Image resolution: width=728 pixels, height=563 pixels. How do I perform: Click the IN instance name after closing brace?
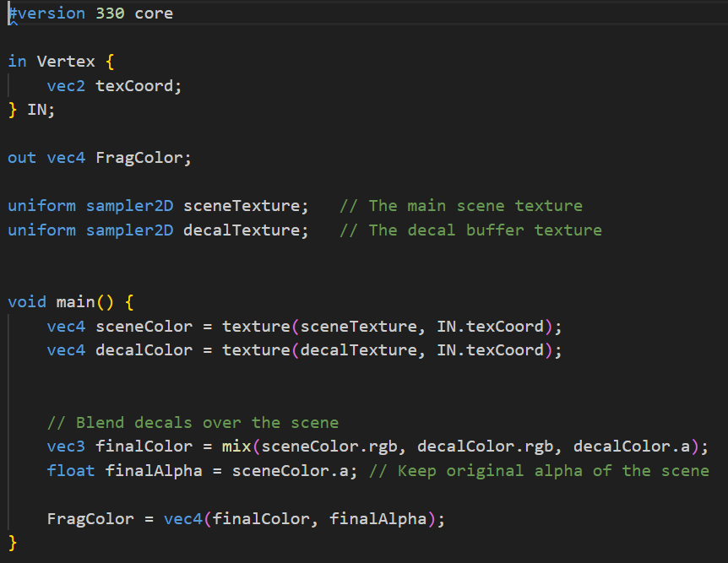(37, 110)
